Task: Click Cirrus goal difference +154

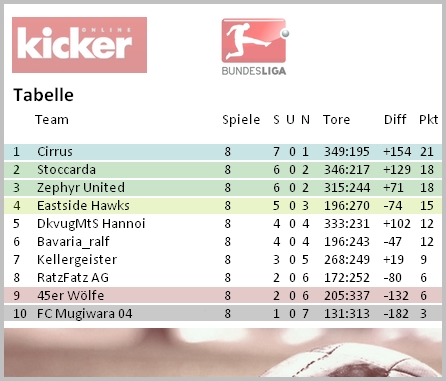Action: click(x=397, y=152)
